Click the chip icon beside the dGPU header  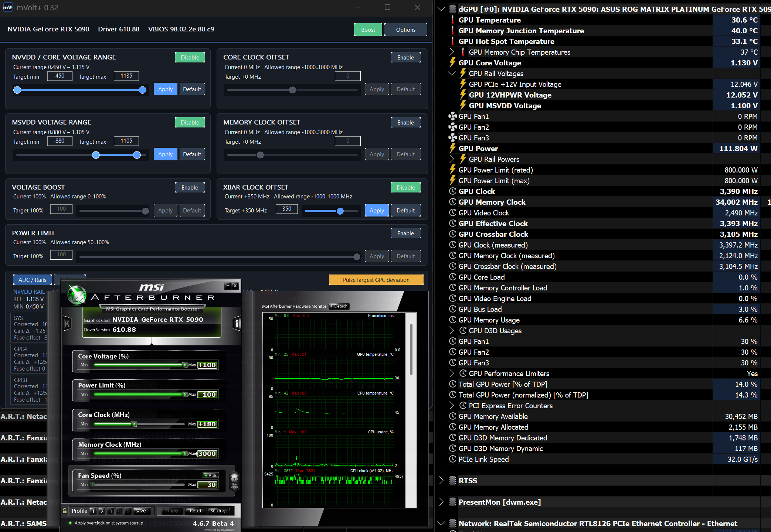tap(453, 9)
